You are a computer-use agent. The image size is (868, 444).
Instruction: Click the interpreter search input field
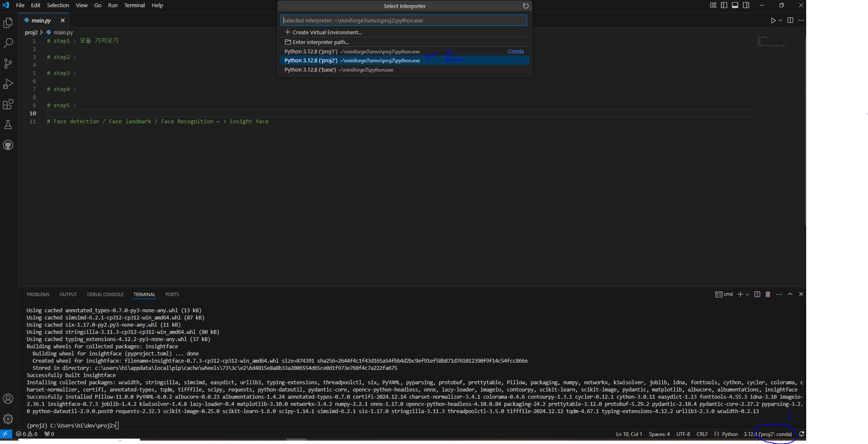pos(404,20)
